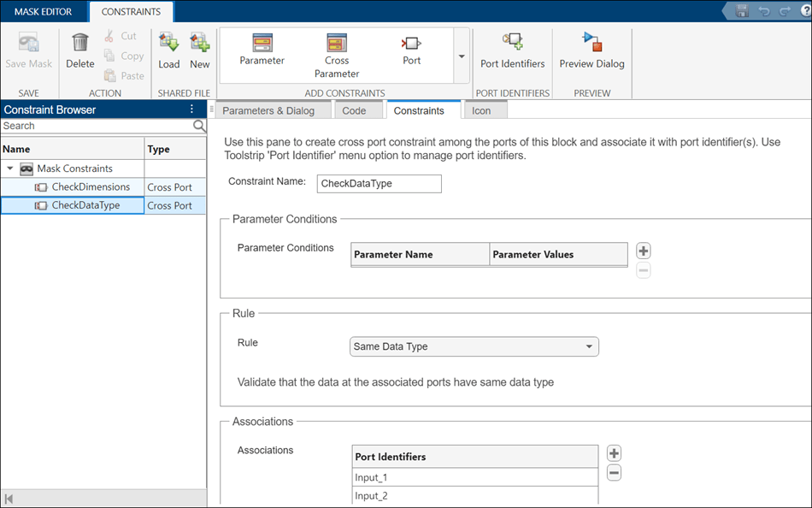Click the New shared file icon
Image resolution: width=812 pixels, height=508 pixels.
click(x=199, y=44)
